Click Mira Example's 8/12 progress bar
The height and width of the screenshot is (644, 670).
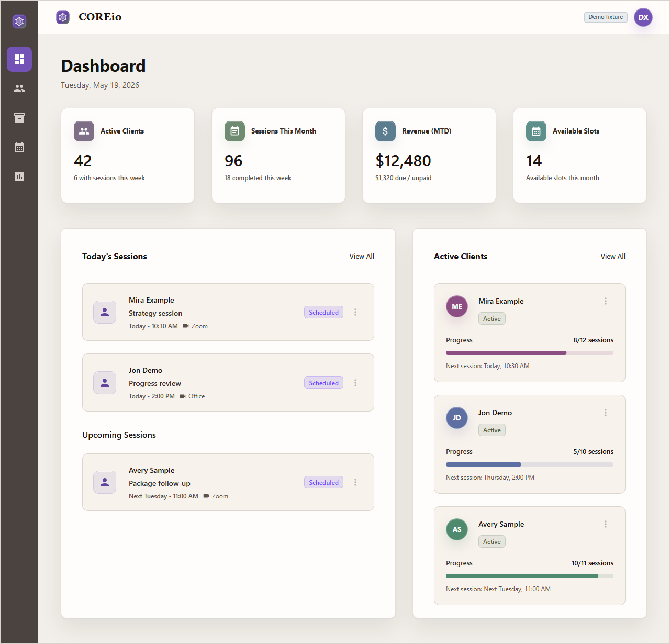(530, 353)
